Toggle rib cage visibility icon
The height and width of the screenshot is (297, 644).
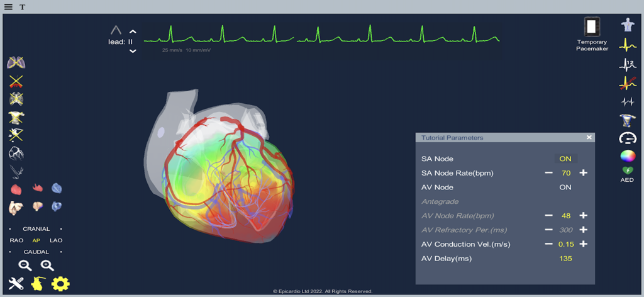point(16,99)
